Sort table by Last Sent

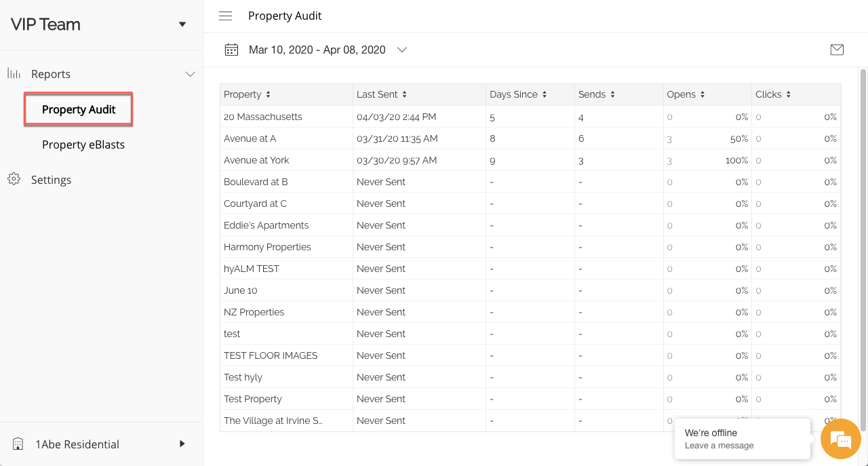[404, 95]
